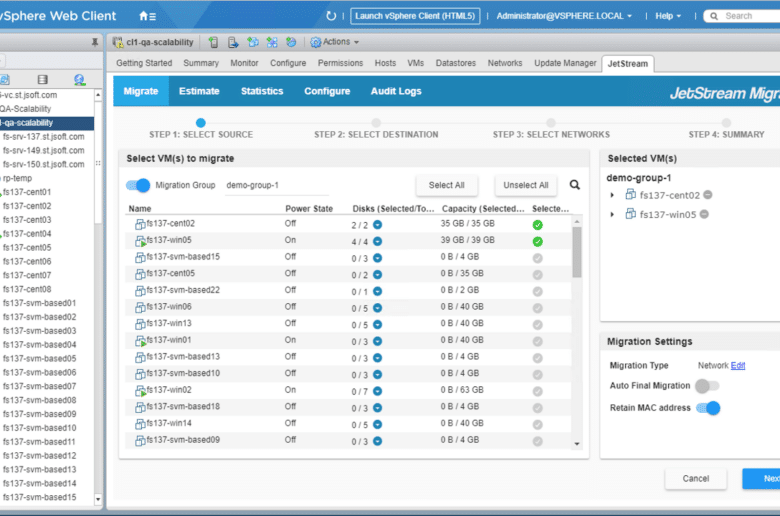Click the Actions gear icon
The height and width of the screenshot is (516, 780).
tap(315, 42)
